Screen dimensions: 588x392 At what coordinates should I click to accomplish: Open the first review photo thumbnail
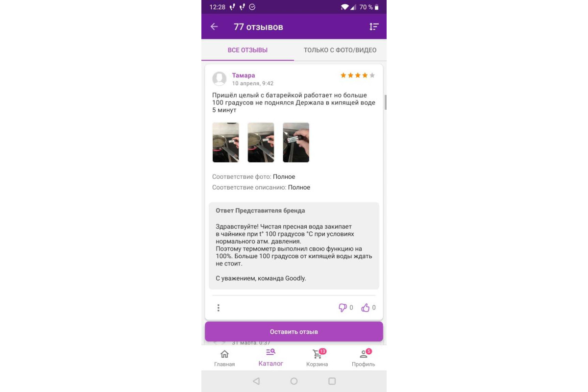pyautogui.click(x=225, y=143)
